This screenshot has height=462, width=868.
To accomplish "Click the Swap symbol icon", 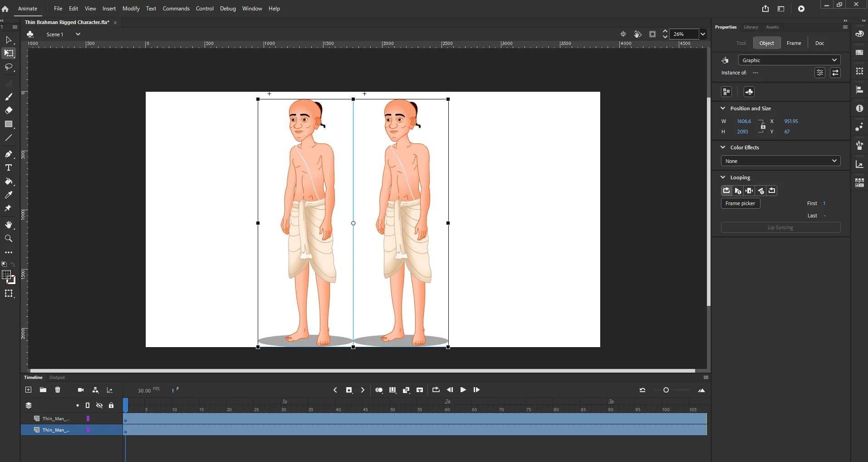I will pos(835,73).
